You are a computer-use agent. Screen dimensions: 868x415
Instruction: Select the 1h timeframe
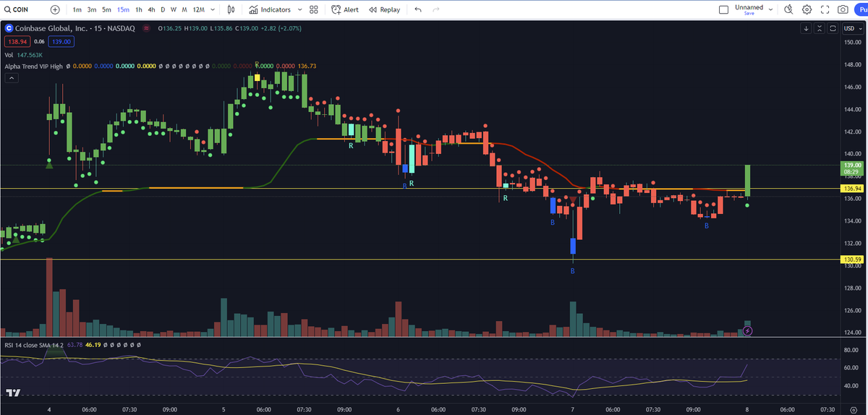139,9
